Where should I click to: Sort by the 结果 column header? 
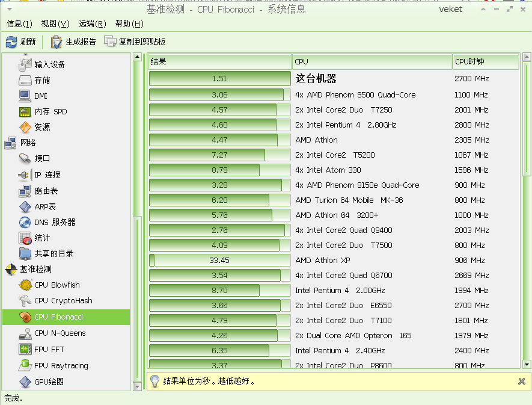click(x=220, y=61)
